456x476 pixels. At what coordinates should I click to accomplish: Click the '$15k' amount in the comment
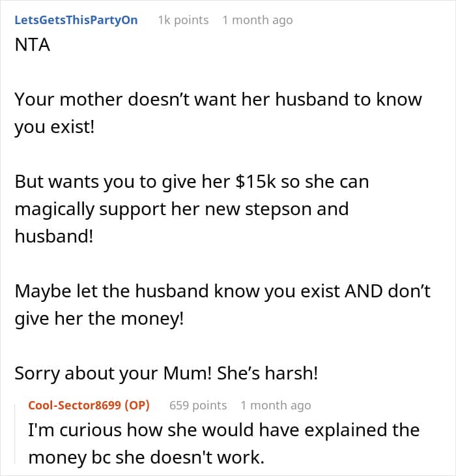(251, 181)
